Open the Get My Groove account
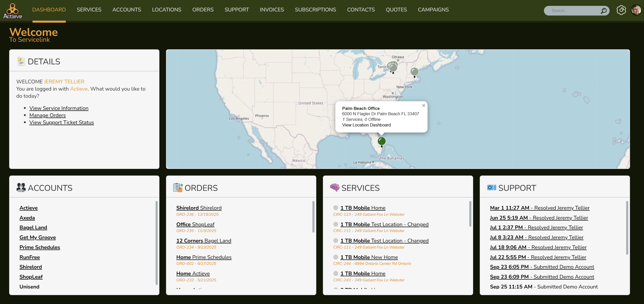Image resolution: width=644 pixels, height=304 pixels. click(x=38, y=237)
